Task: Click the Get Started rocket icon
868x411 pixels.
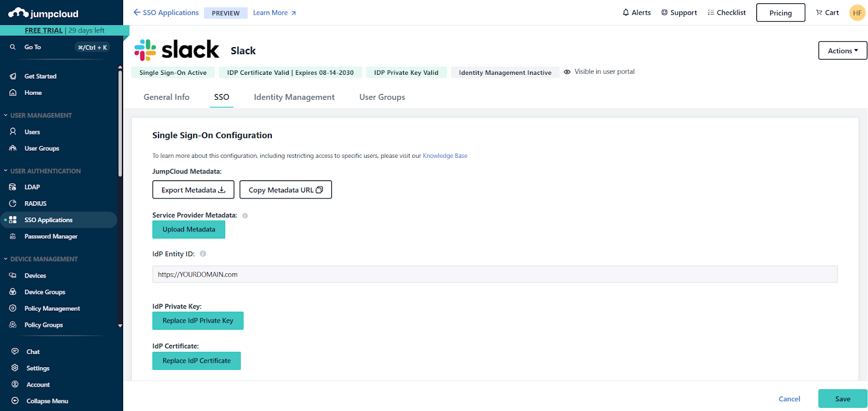Action: click(x=13, y=76)
